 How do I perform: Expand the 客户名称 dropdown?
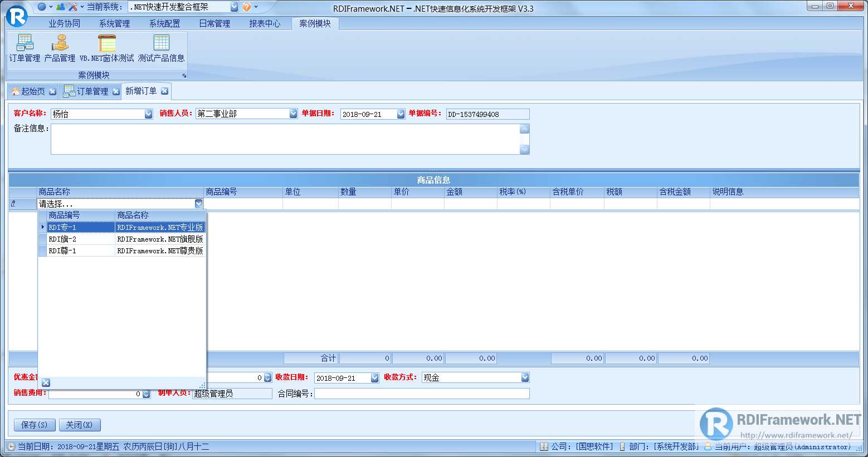pyautogui.click(x=148, y=114)
